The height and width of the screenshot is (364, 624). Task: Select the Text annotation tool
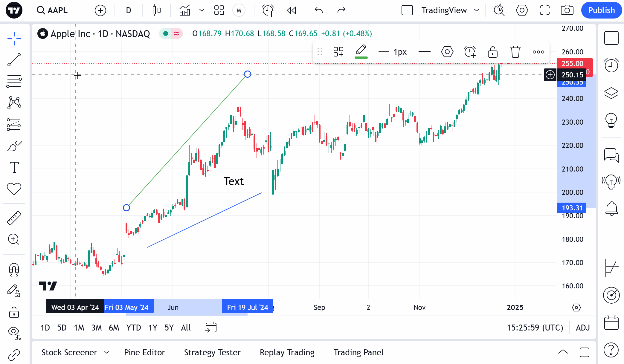[x=14, y=167]
